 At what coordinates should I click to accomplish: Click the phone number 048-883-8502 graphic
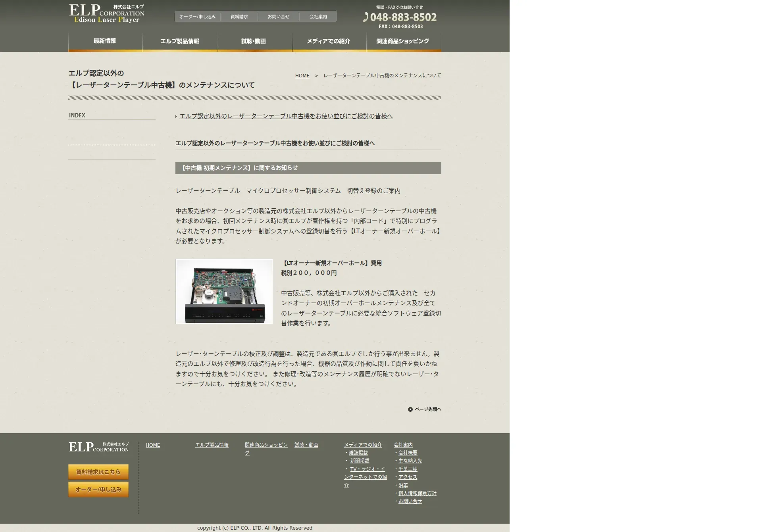pos(400,17)
